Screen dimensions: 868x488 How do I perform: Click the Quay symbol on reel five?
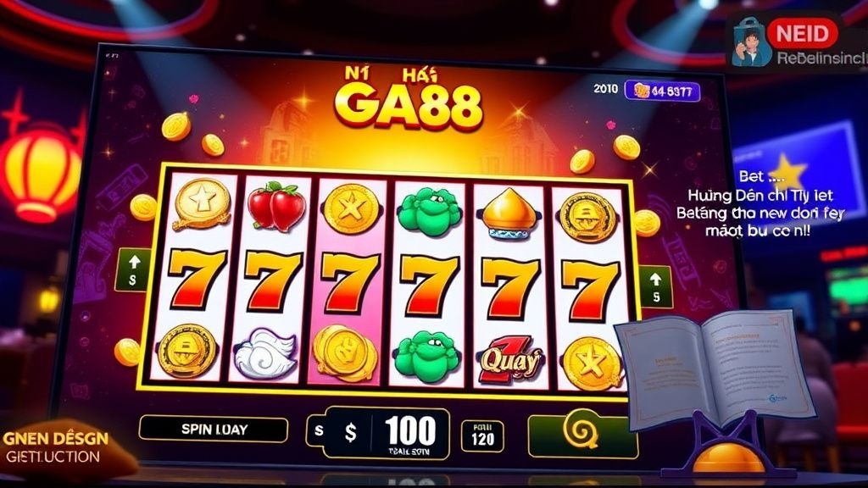pyautogui.click(x=509, y=361)
